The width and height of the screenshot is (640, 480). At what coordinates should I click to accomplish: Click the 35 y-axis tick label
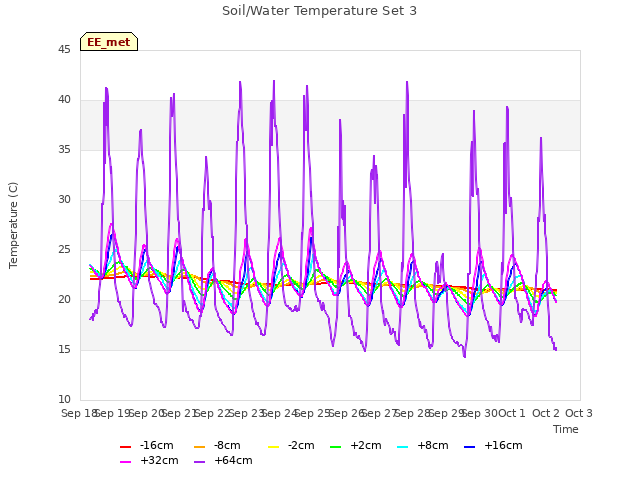[64, 149]
